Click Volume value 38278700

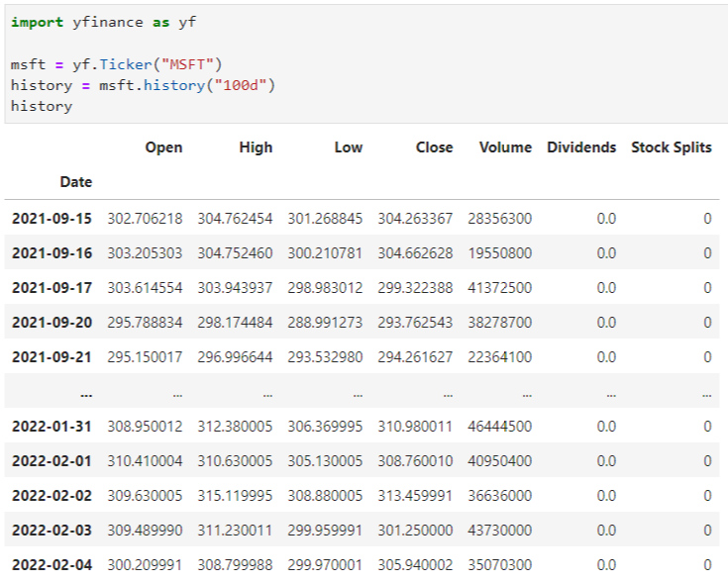pyautogui.click(x=499, y=323)
